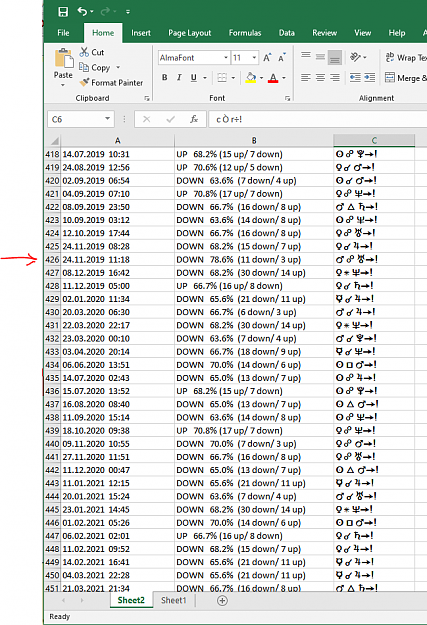This screenshot has height=625, width=427.
Task: Switch to the Page Layout tab
Action: click(189, 33)
